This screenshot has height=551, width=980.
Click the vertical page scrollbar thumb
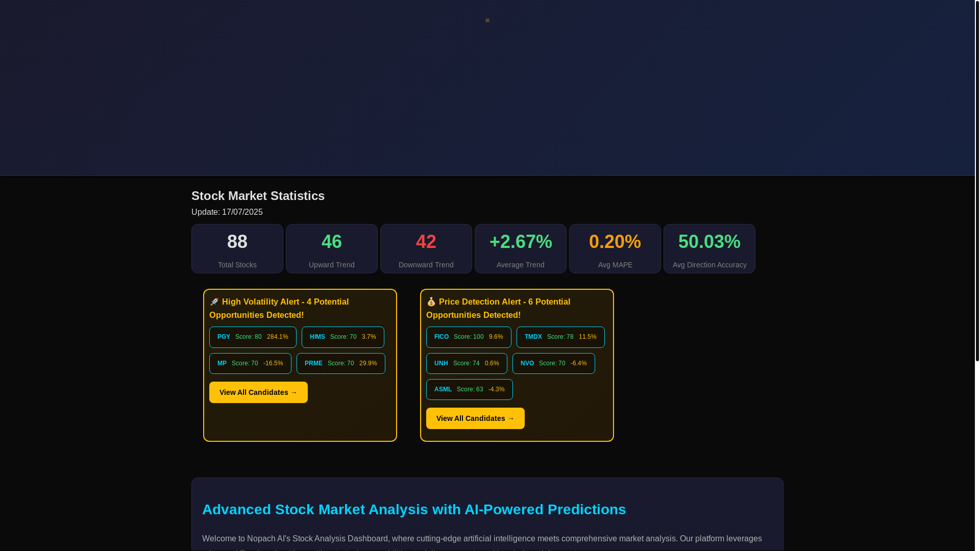[977, 181]
